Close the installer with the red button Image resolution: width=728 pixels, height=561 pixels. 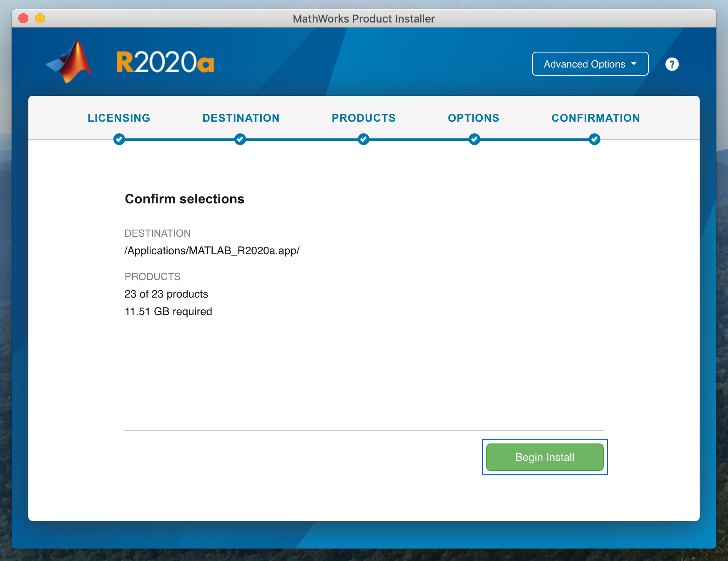tap(24, 18)
